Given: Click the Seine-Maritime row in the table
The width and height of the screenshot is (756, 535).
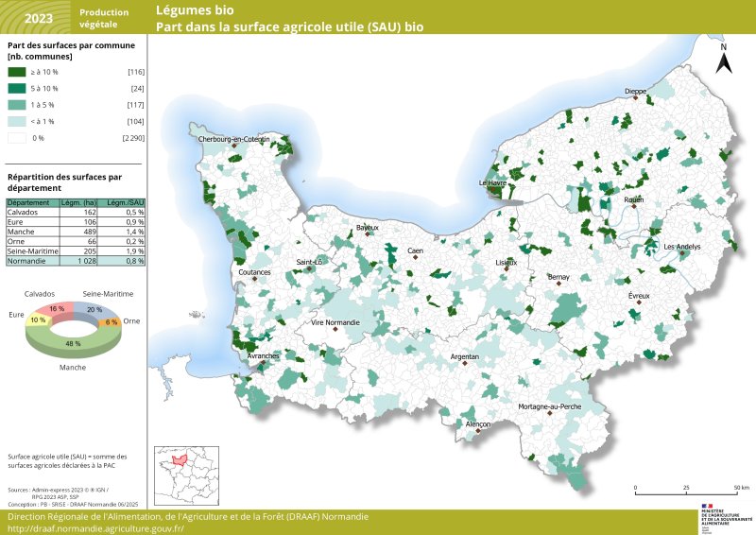Looking at the screenshot, I should [x=76, y=250].
